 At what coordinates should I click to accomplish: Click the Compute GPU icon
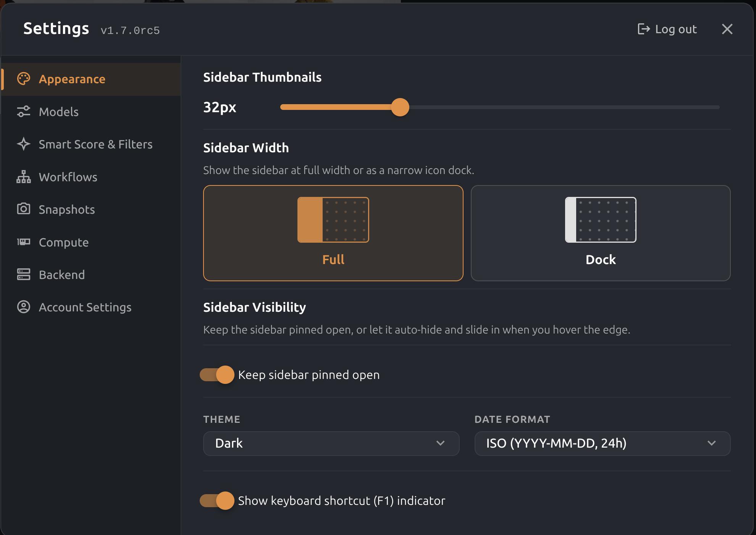coord(24,242)
